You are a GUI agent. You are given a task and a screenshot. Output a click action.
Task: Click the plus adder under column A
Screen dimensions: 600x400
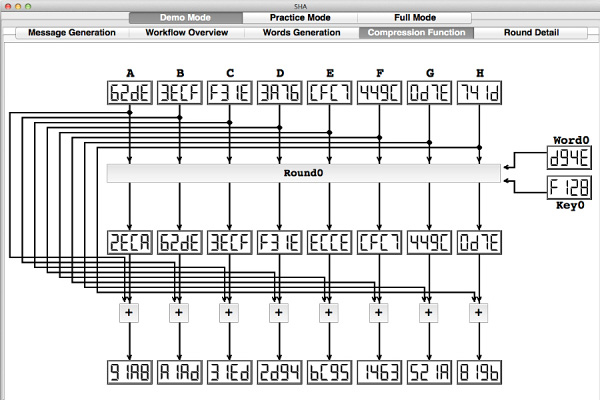130,312
